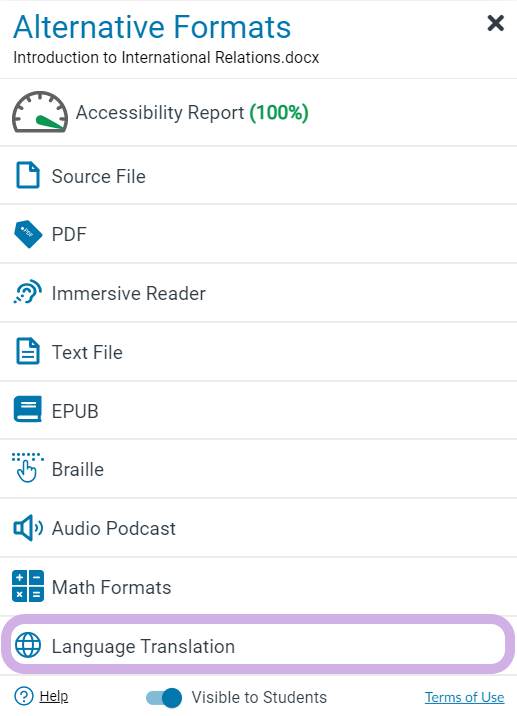517x716 pixels.
Task: Select the PDF tag icon
Action: click(x=28, y=234)
